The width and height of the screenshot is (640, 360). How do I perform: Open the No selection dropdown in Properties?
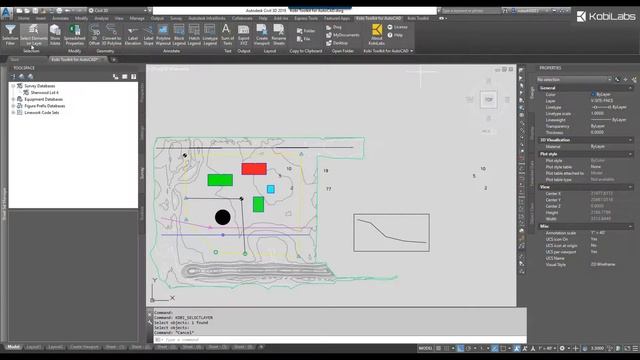coord(574,80)
